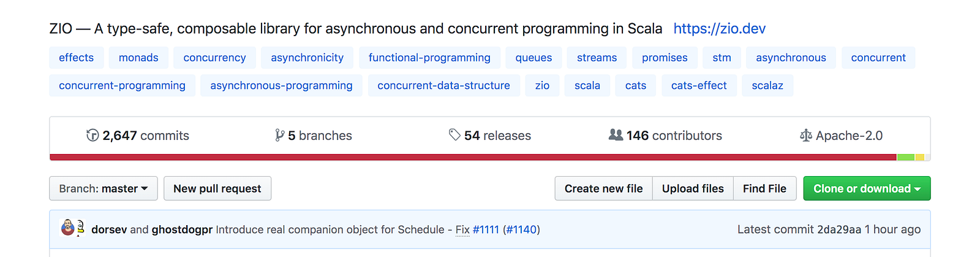Click the Upload files button

(693, 189)
